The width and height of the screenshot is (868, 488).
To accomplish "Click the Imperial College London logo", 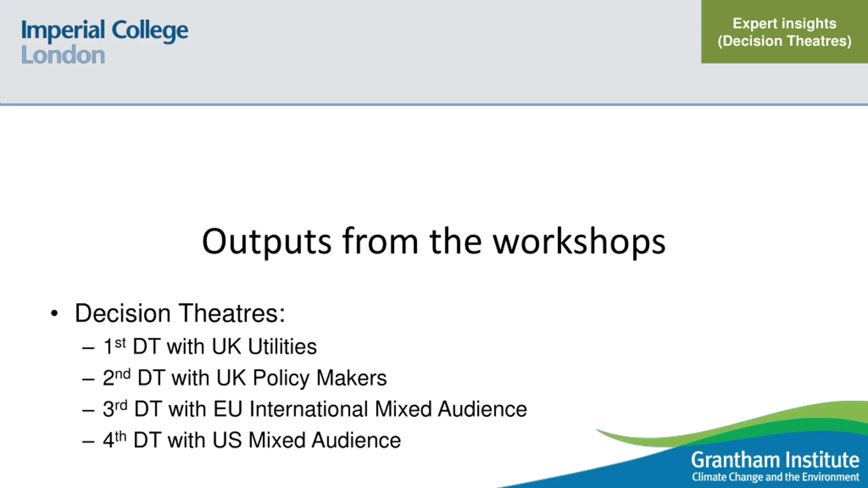I will point(104,42).
